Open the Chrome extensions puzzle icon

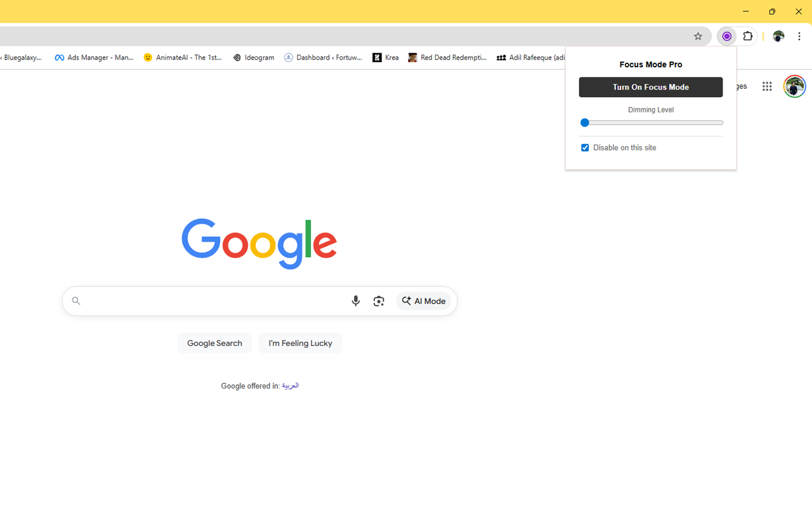(x=748, y=36)
